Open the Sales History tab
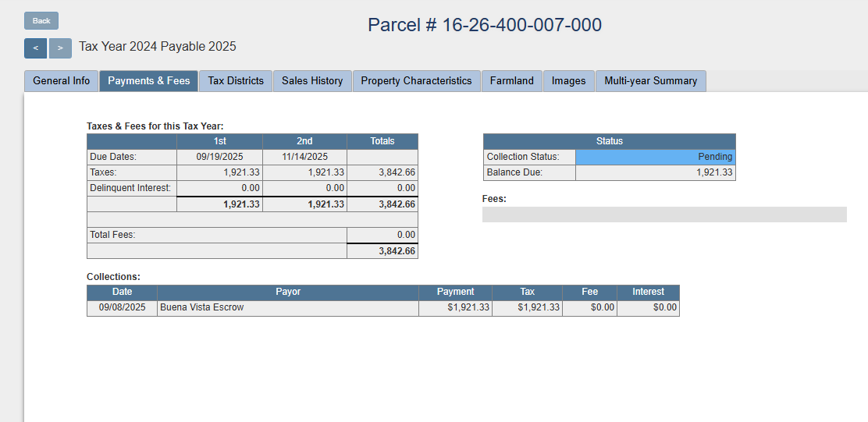Viewport: 868px width, 422px height. click(312, 81)
